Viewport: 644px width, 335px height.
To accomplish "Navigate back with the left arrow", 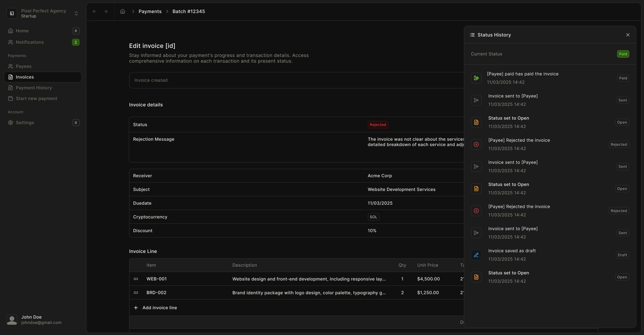I will (x=95, y=11).
